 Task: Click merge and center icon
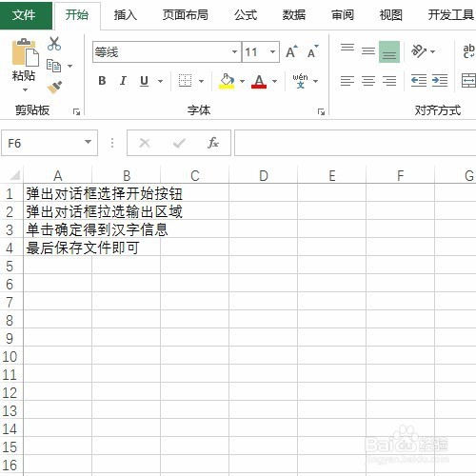tap(468, 81)
